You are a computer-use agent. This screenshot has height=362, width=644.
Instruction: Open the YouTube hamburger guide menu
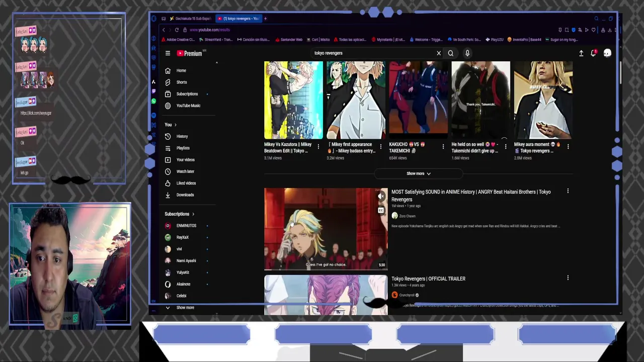tap(168, 53)
